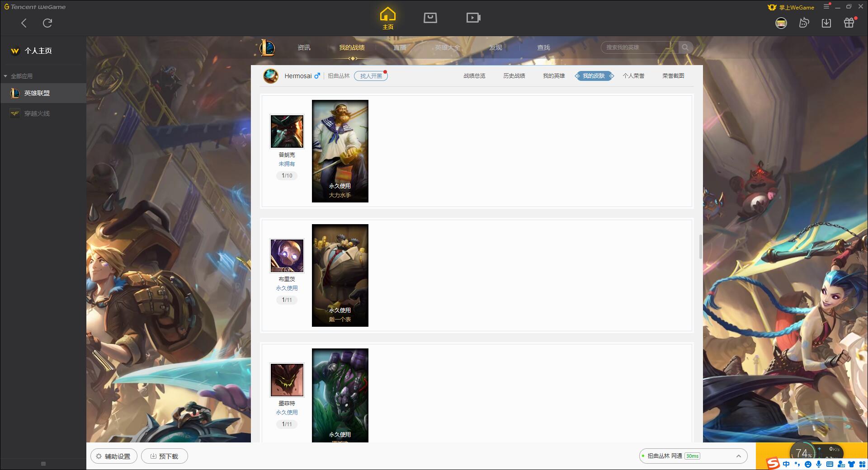Open the 我的战绩 nav tab
The width and height of the screenshot is (868, 470).
(352, 47)
